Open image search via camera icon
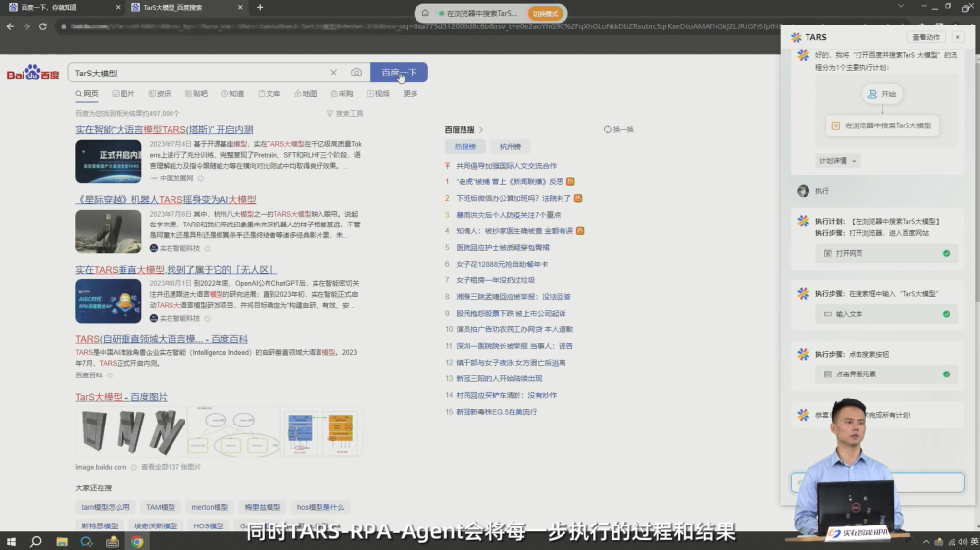Viewport: 980px width, 550px height. click(356, 73)
